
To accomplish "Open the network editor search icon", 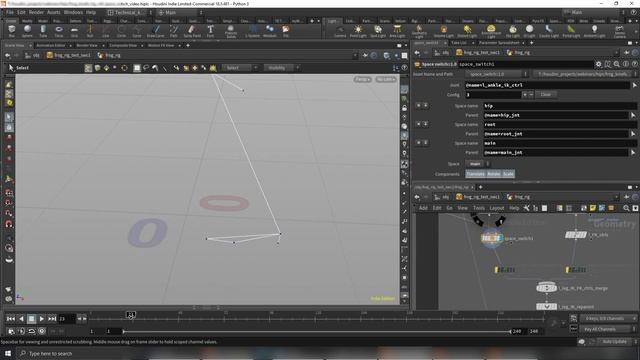I will pyautogui.click(x=626, y=208).
